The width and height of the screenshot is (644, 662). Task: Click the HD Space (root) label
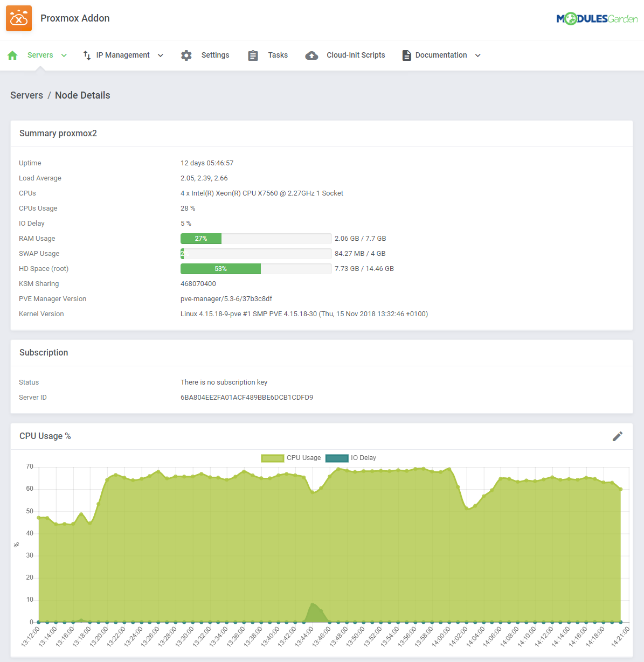click(x=44, y=269)
